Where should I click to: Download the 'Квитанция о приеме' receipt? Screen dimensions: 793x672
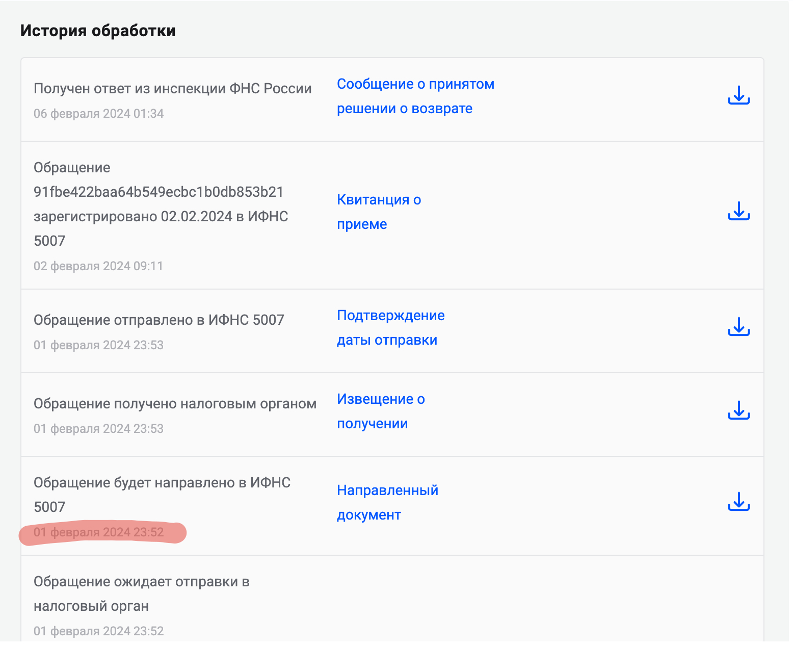(738, 212)
